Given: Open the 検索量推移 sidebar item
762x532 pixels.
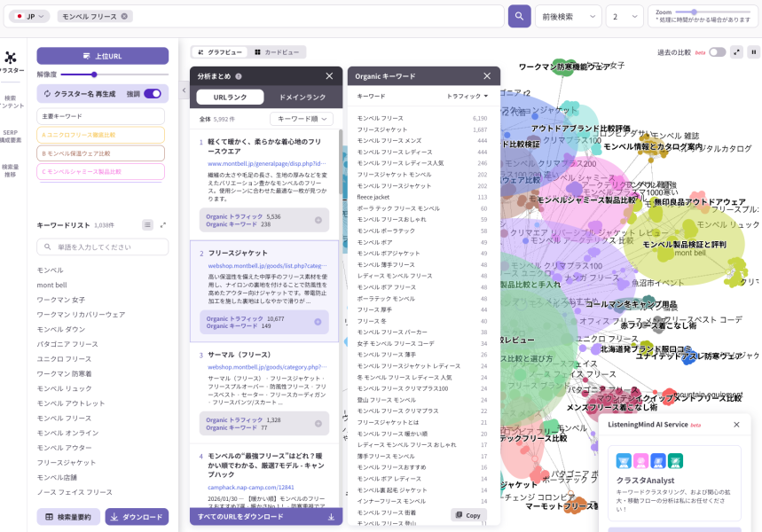Looking at the screenshot, I should click(11, 170).
